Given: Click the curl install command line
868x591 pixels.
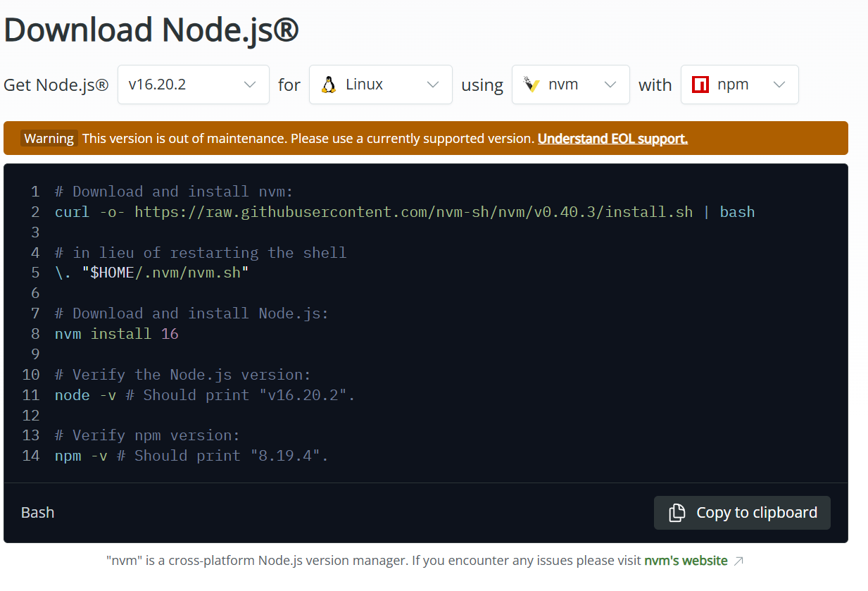Looking at the screenshot, I should pos(405,212).
